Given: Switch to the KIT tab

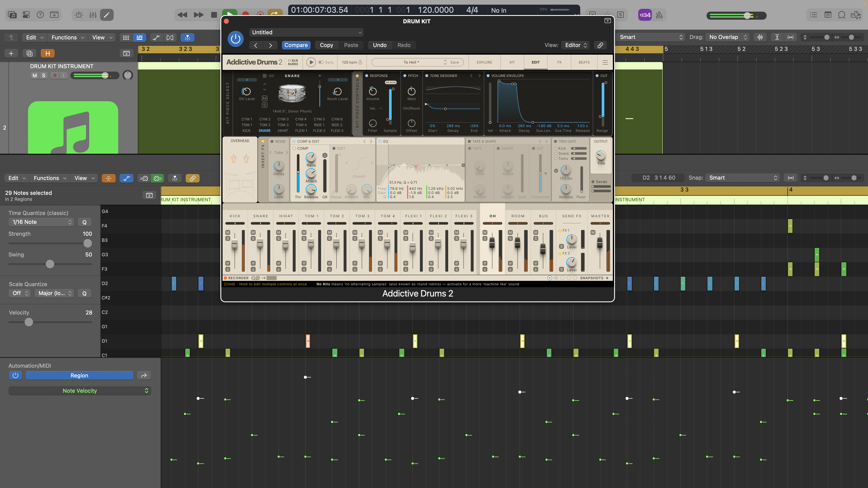Looking at the screenshot, I should 512,62.
